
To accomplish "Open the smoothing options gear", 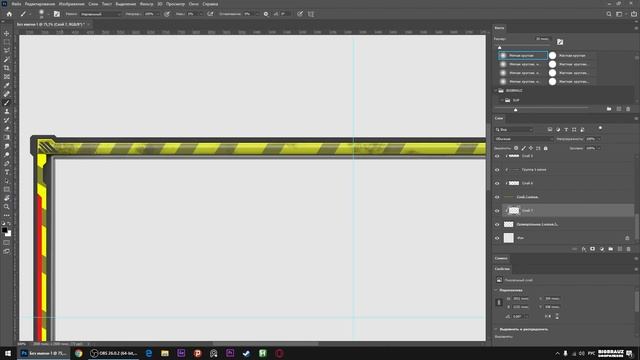I will point(266,14).
